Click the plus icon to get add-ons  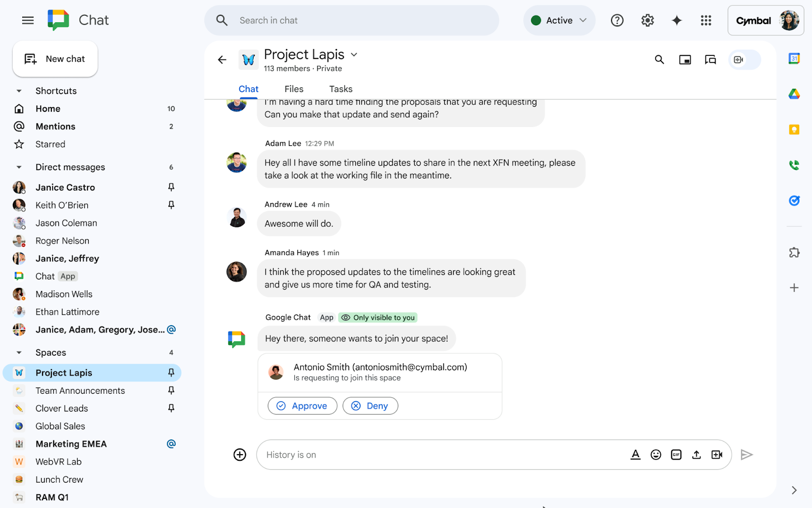coord(794,288)
